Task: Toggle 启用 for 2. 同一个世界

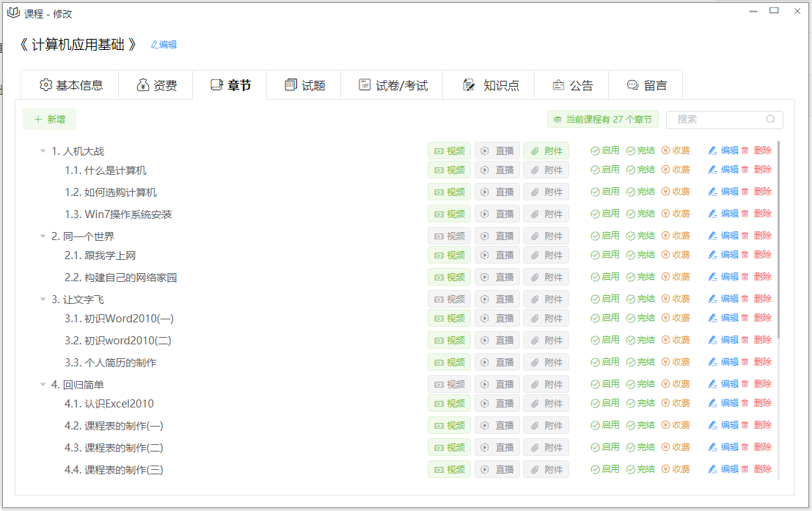Action: (605, 235)
